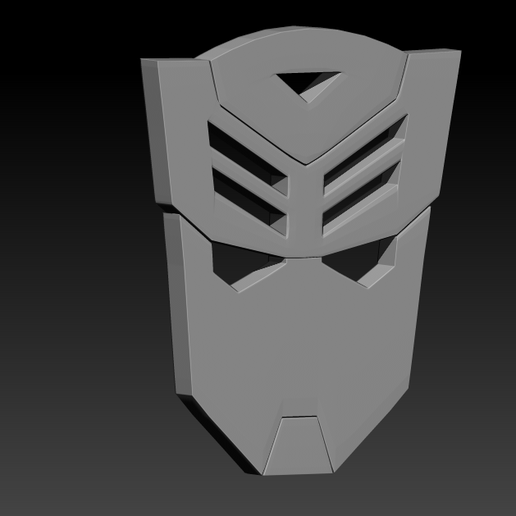Click the right eye opening of the mask
This screenshot has width=516, height=516.
coord(360,262)
